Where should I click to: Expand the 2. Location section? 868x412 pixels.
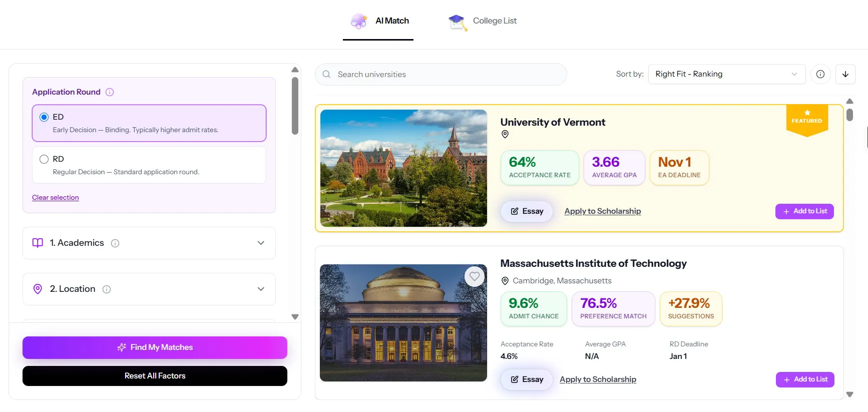click(149, 289)
